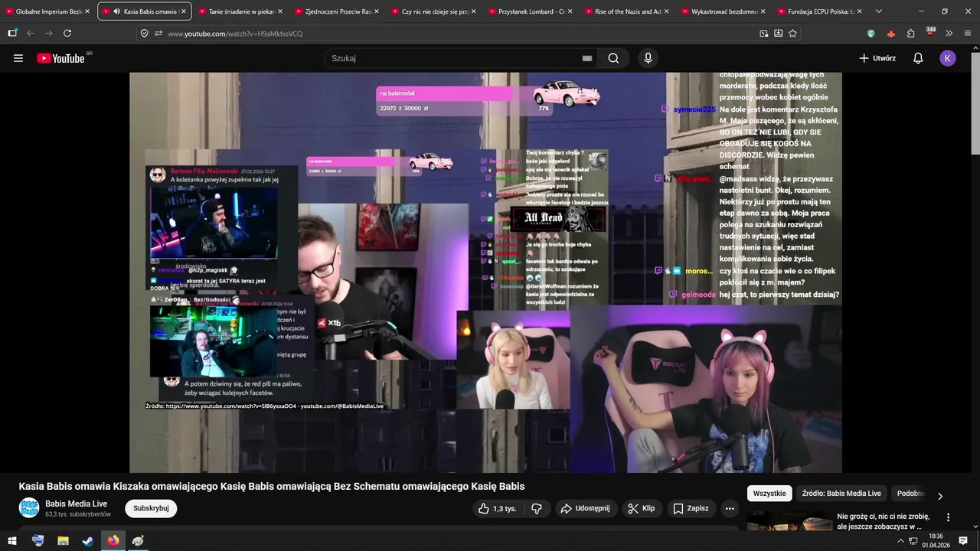Open the extension with 343 badge

click(x=930, y=32)
